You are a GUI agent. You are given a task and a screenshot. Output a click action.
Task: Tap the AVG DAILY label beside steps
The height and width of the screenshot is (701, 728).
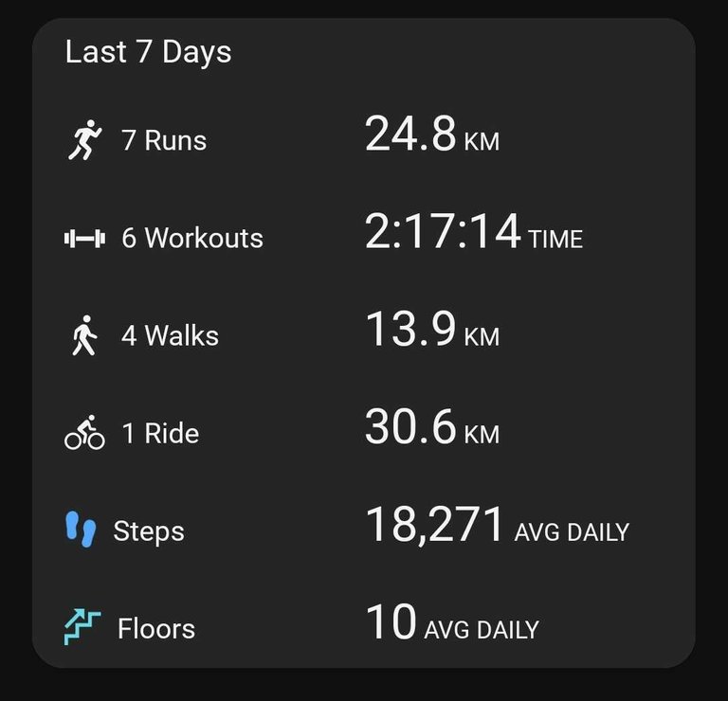coord(572,532)
